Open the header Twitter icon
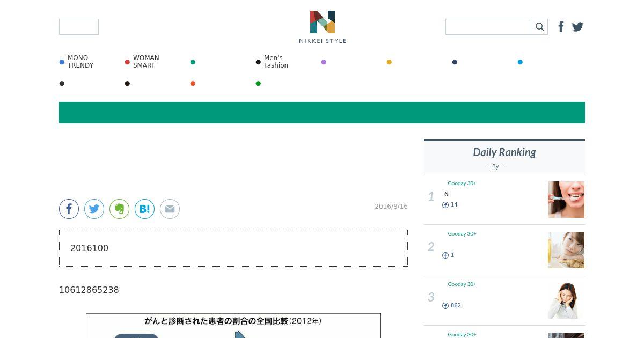 click(577, 27)
